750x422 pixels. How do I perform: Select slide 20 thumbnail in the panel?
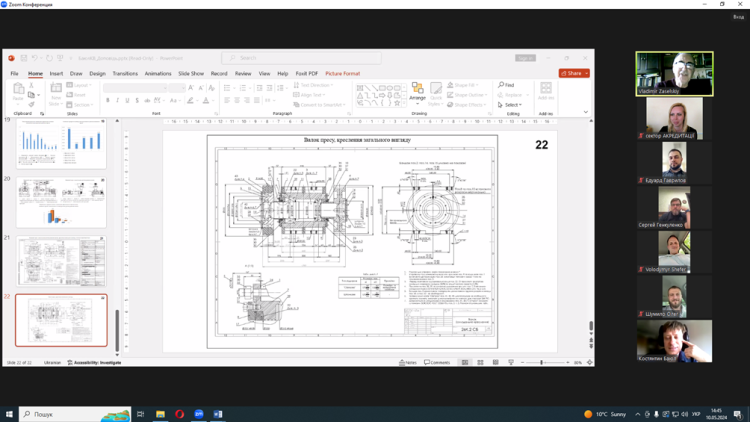(61, 202)
